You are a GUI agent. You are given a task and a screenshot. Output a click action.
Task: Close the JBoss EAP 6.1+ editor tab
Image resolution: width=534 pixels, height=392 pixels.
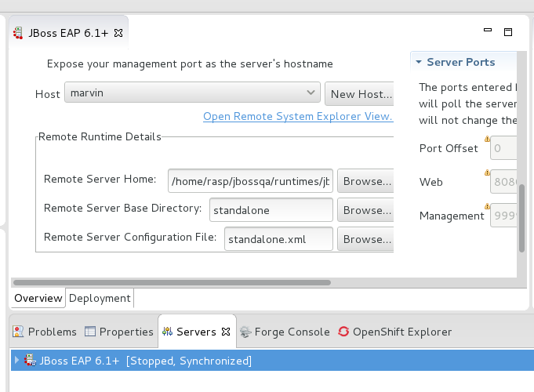click(x=118, y=33)
